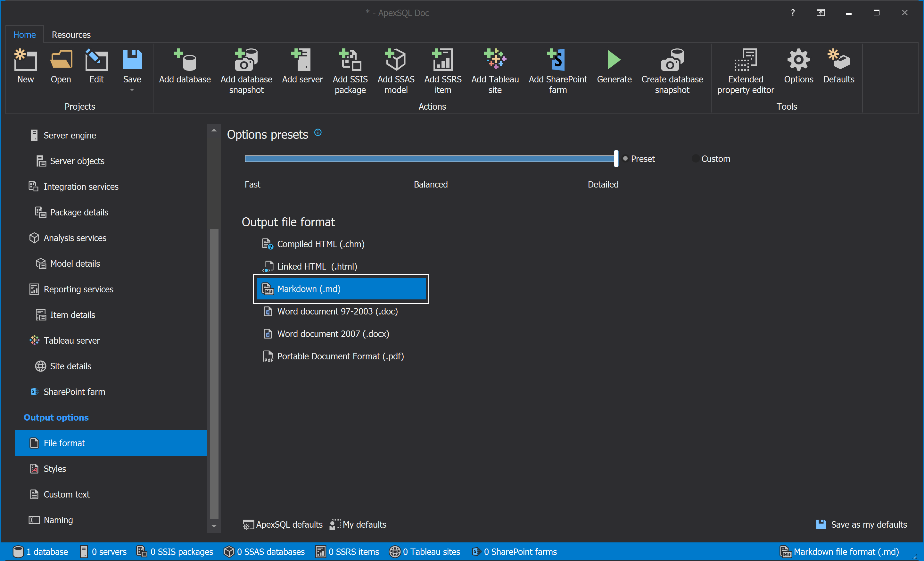Click the options preset slider handle
The width and height of the screenshot is (924, 561).
[x=616, y=158]
